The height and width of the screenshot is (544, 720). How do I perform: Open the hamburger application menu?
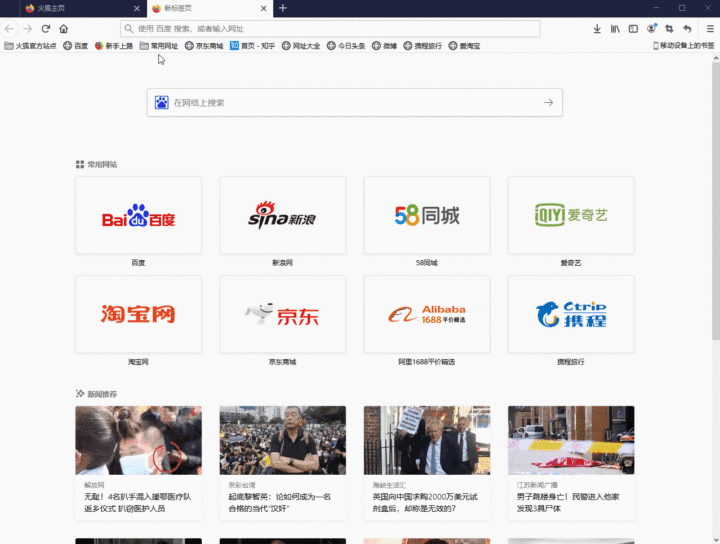point(710,29)
